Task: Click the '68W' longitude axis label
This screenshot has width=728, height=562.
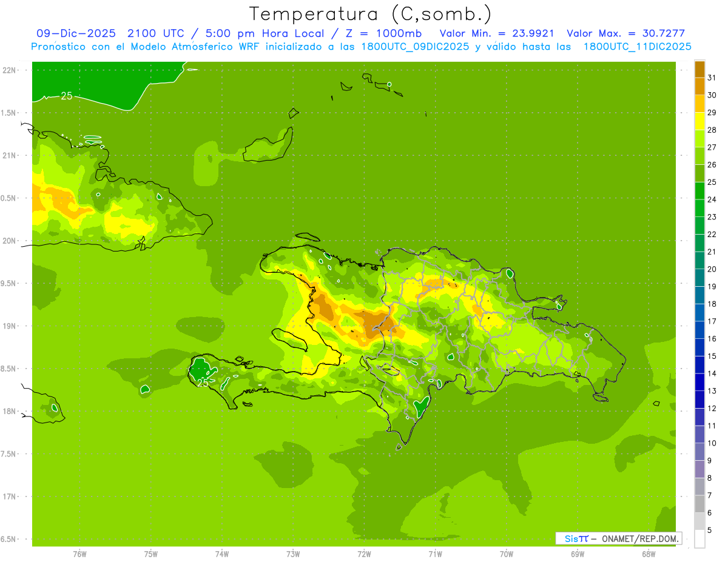Action: 649,554
